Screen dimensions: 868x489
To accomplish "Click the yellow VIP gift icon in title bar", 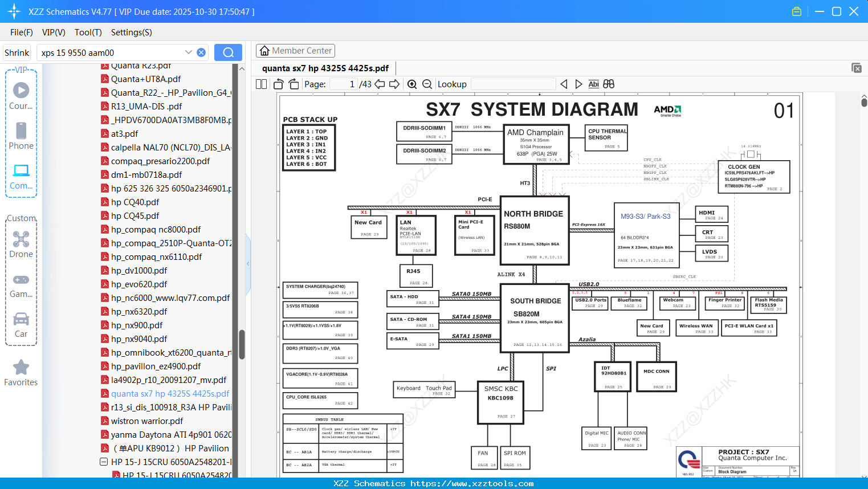I will tap(797, 11).
